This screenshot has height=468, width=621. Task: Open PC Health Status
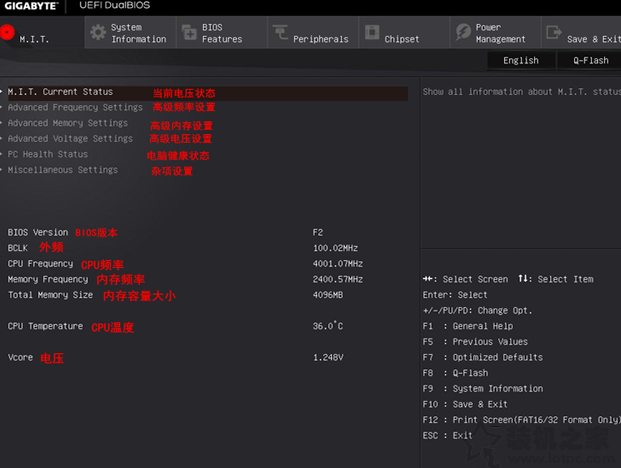coord(48,155)
